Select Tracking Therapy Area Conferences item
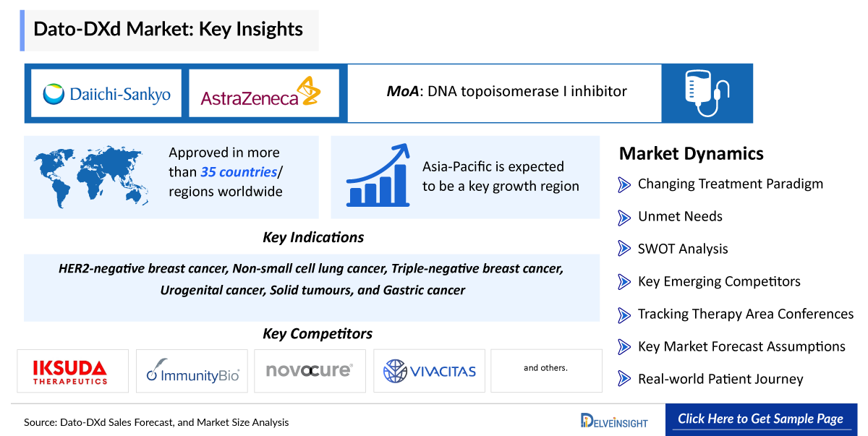This screenshot has width=868, height=436. tap(745, 315)
